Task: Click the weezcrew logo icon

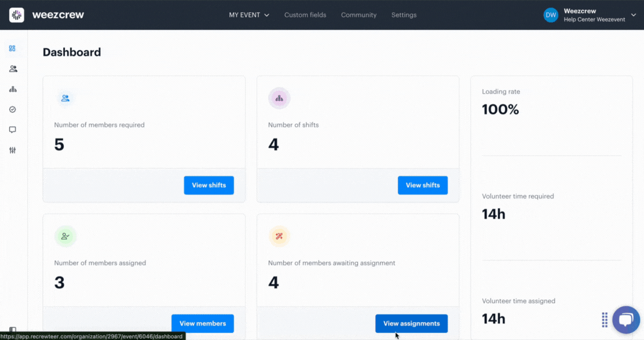Action: pyautogui.click(x=16, y=15)
